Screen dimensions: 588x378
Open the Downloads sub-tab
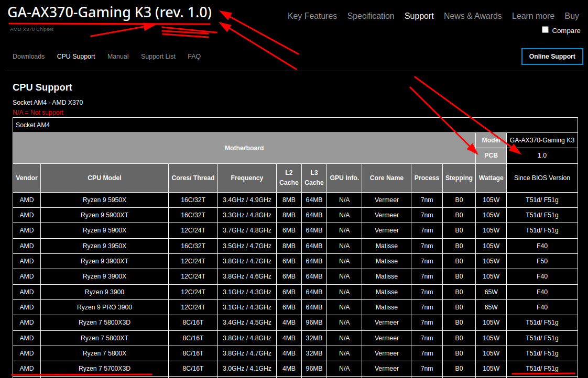click(28, 56)
